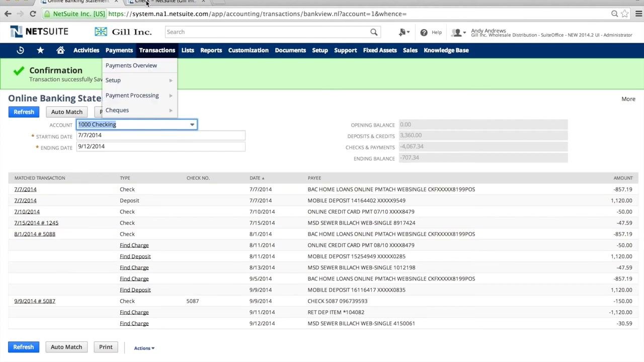Screen dimensions: 644x362
Task: Sort by the Date column header
Action: coord(257,178)
